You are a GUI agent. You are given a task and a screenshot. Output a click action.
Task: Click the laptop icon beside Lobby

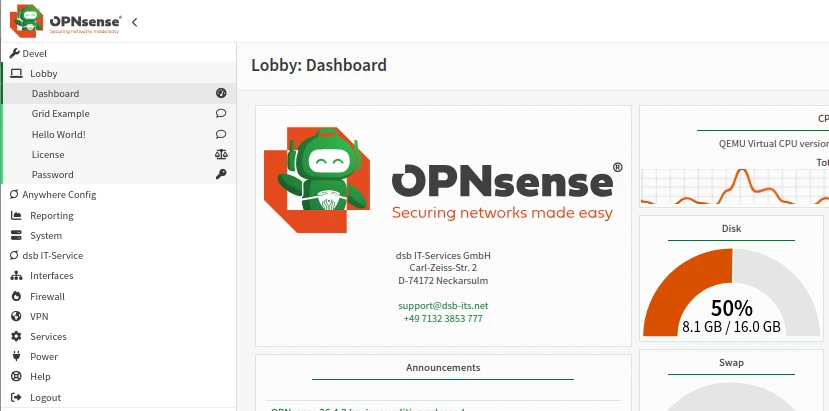click(x=16, y=74)
